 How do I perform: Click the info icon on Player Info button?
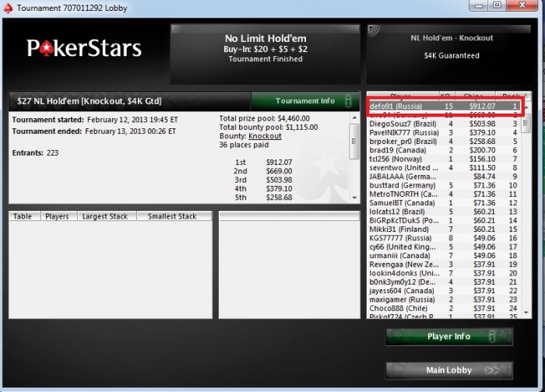click(491, 336)
